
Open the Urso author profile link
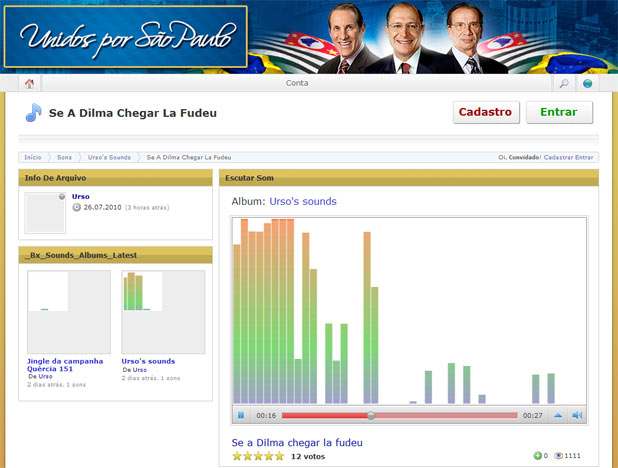81,196
